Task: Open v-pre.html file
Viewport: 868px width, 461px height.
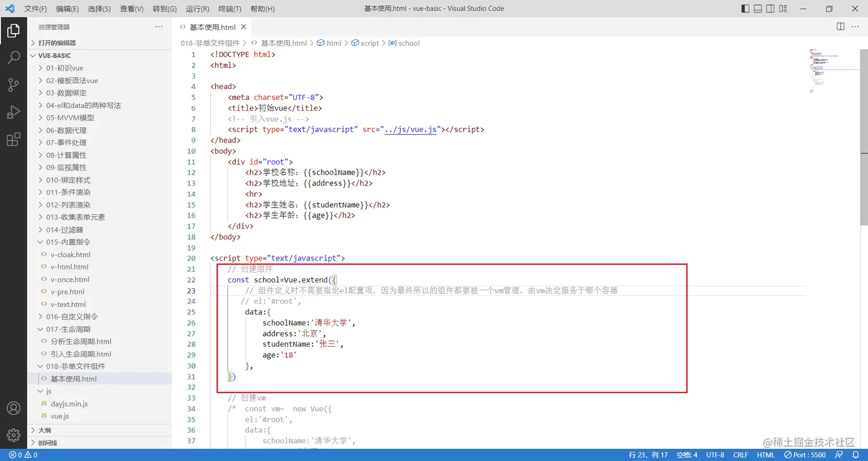Action: (99, 292)
